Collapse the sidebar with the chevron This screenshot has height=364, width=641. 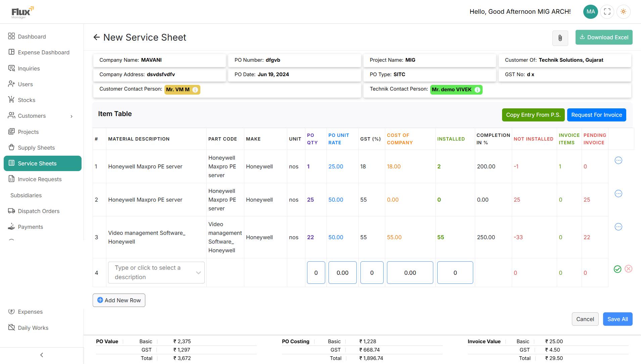(x=42, y=355)
